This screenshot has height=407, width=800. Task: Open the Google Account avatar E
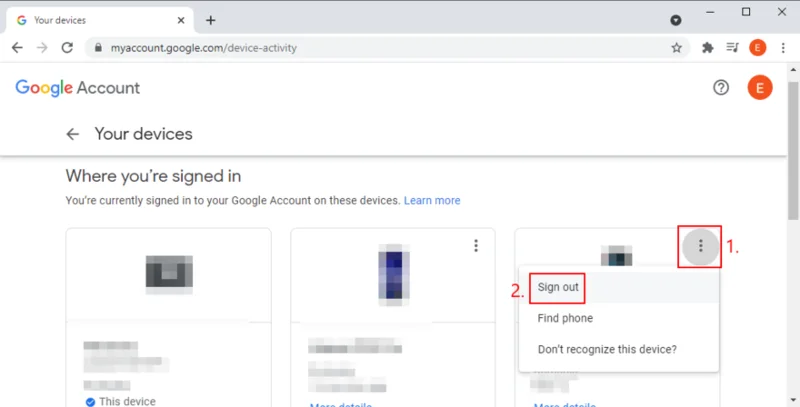click(x=760, y=88)
